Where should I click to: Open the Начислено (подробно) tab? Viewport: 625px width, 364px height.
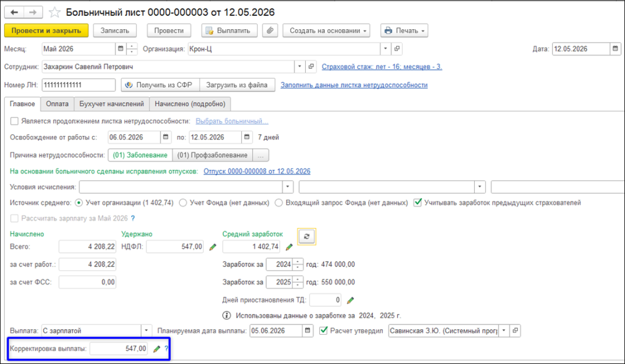[x=190, y=104]
